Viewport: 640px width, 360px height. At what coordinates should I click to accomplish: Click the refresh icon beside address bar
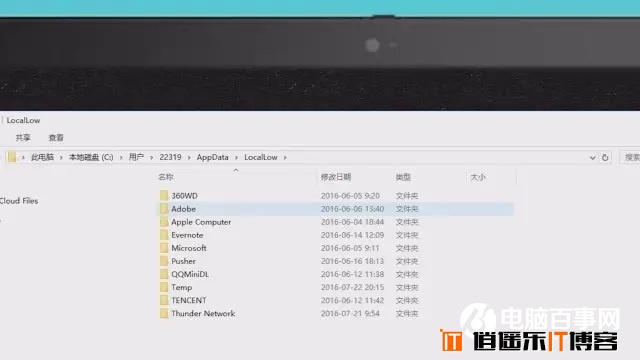605,157
